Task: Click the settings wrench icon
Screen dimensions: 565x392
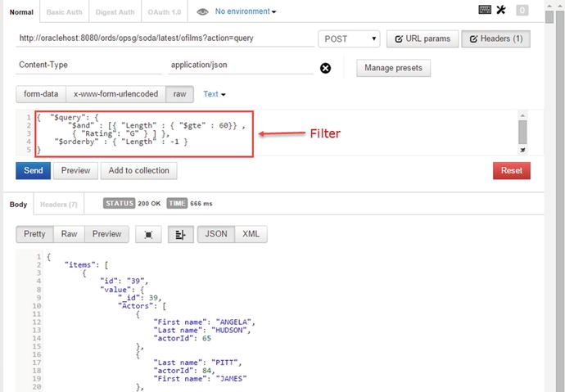Action: click(501, 11)
